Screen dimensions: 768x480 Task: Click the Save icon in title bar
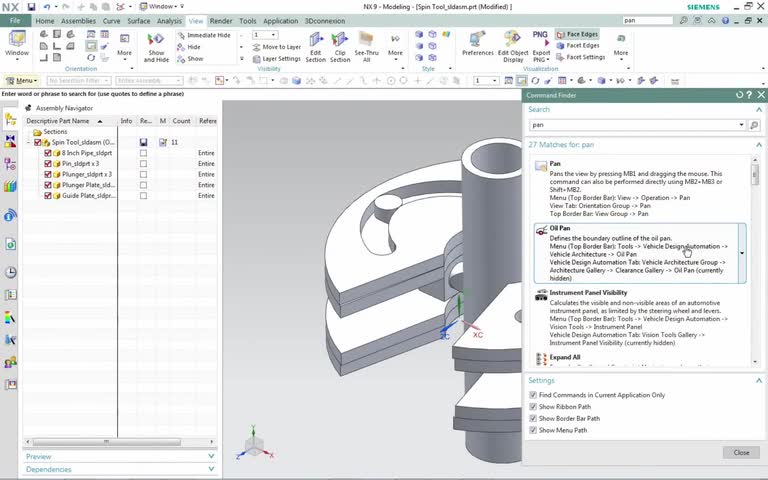tap(31, 7)
